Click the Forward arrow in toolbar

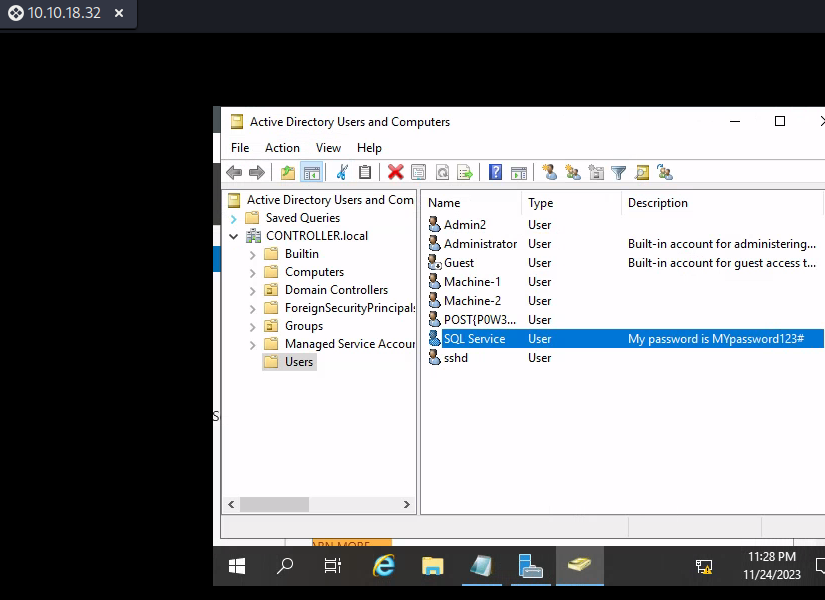point(257,172)
